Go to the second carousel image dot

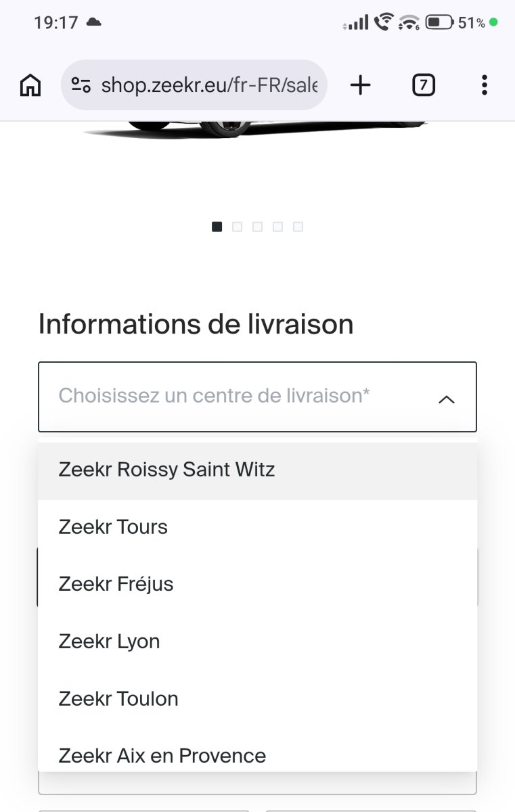pos(237,227)
